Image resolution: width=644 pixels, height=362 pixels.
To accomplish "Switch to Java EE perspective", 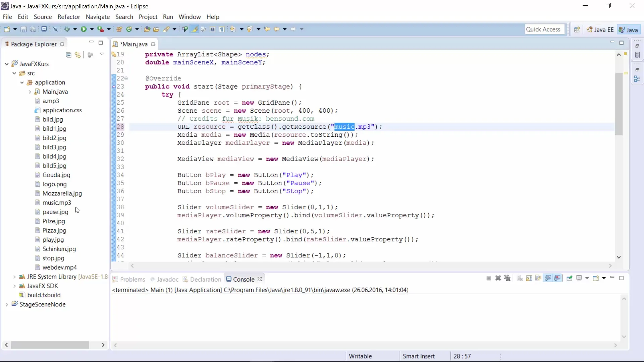I will coord(600,29).
